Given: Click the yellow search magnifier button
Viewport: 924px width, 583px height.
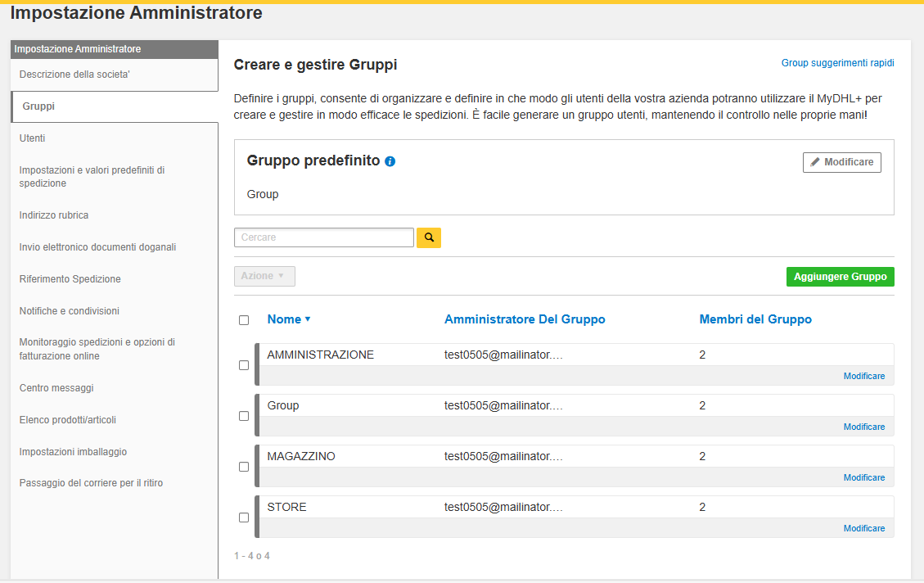Looking at the screenshot, I should 428,237.
